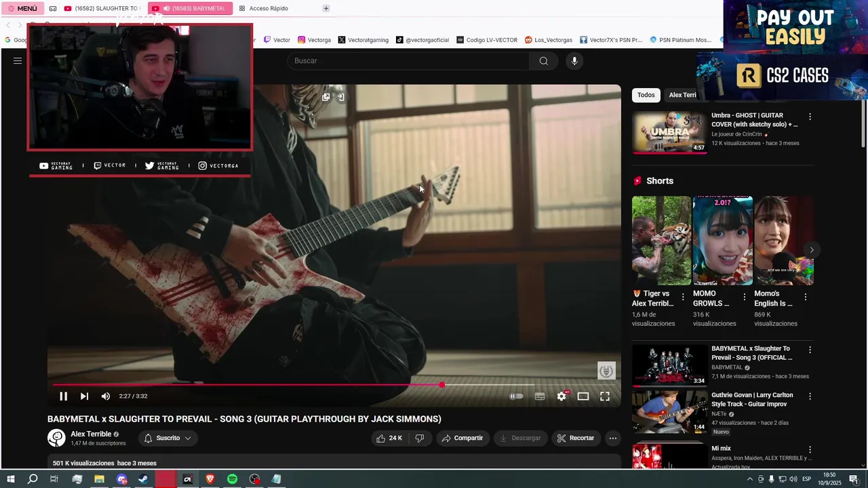
Task: Open Brave browser from the taskbar
Action: click(x=210, y=479)
